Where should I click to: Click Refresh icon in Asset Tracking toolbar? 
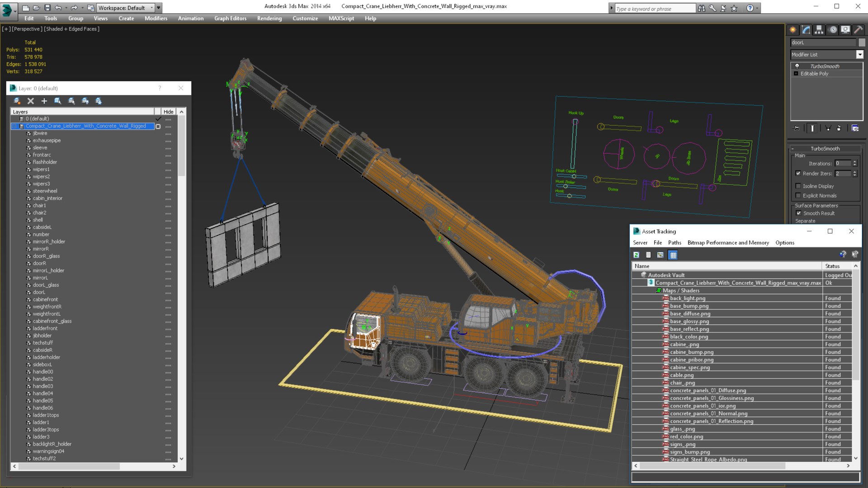coord(636,255)
